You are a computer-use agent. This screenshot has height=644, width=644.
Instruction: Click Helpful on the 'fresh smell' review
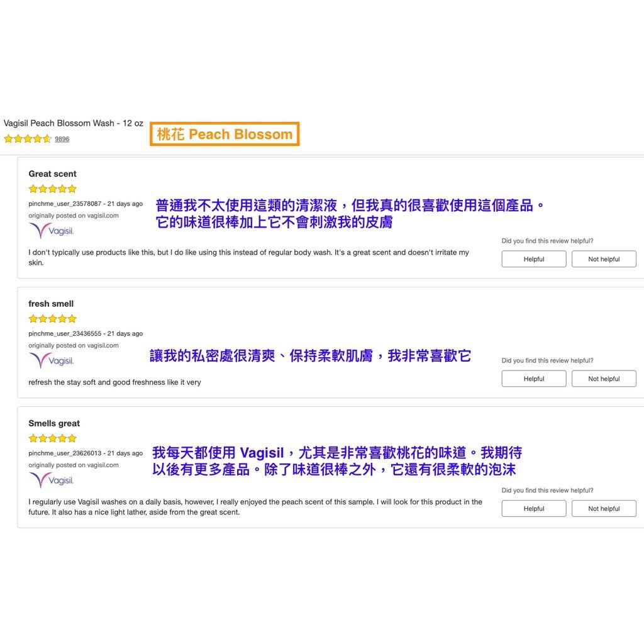533,379
